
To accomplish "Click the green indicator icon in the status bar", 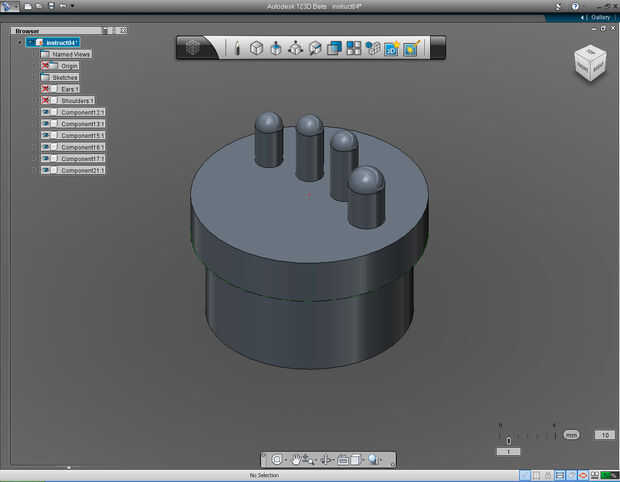I will coord(609,475).
